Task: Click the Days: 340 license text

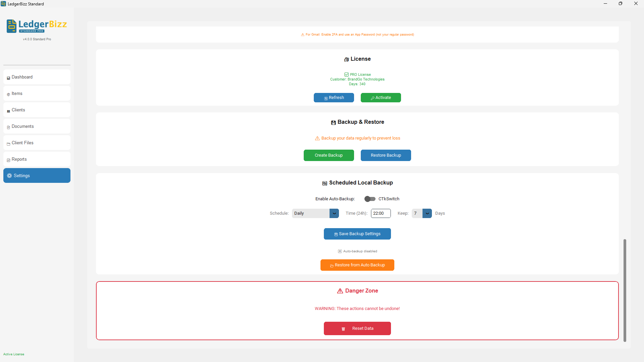Action: point(357,84)
